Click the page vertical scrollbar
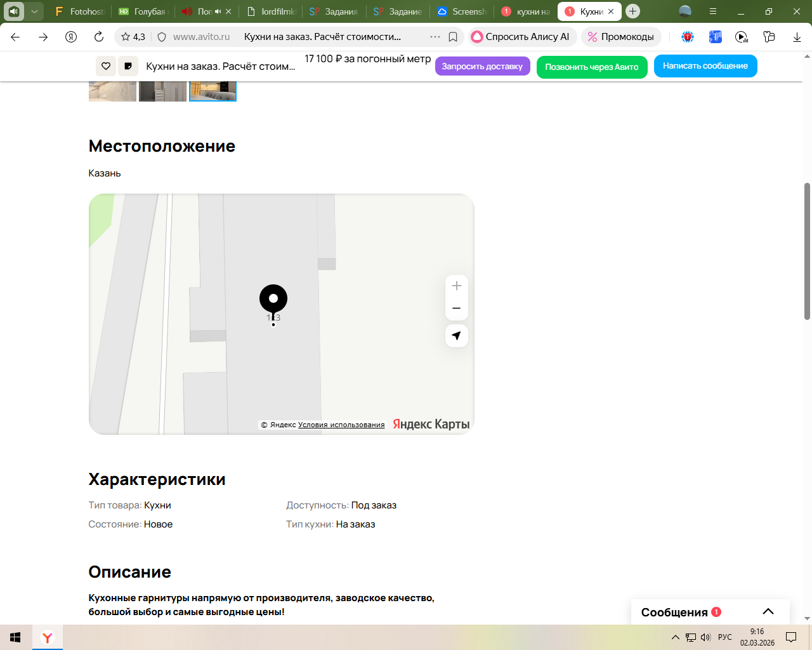The height and width of the screenshot is (650, 812). coord(807,251)
